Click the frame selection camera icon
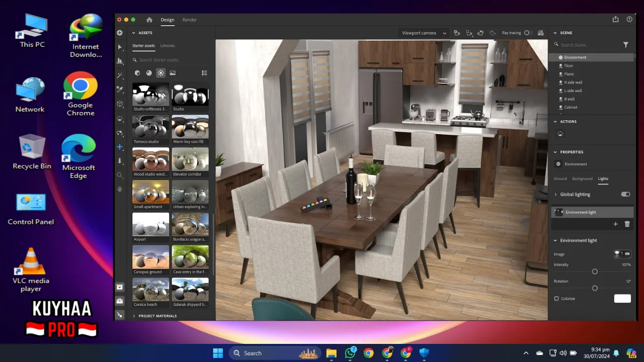The image size is (644, 362). pos(469,33)
